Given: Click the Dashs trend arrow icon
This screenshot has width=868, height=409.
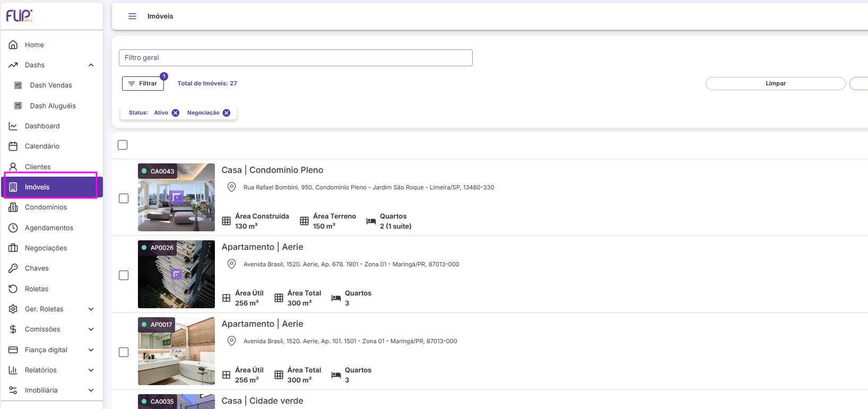Looking at the screenshot, I should click(x=13, y=65).
